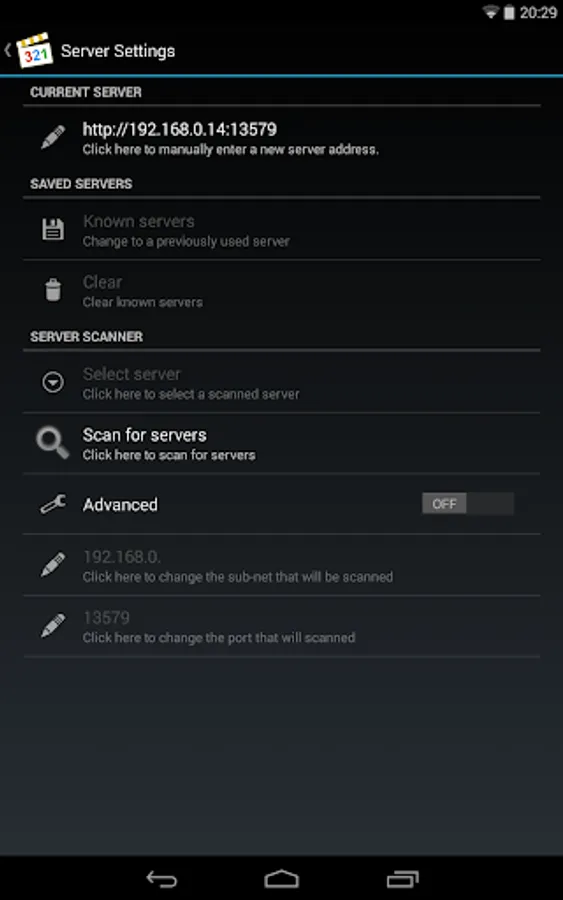Tap the Server Settings title
Screen dimensions: 563x900
[118, 51]
